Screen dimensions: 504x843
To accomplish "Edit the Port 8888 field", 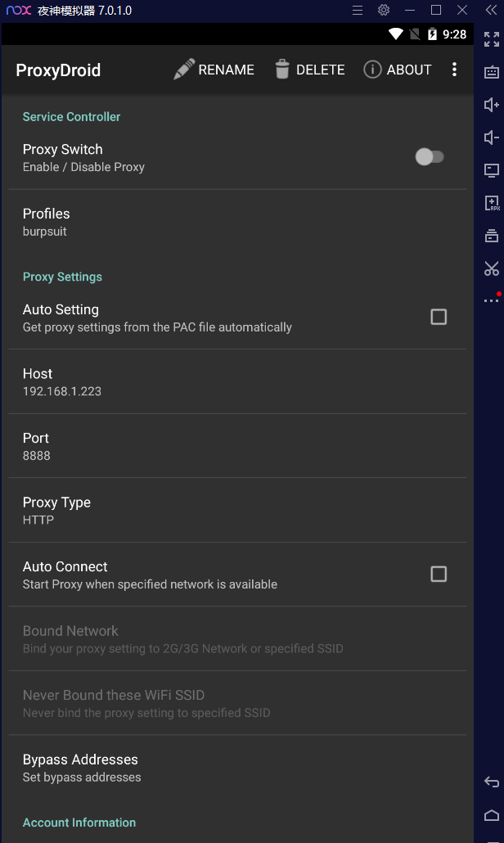I will tap(237, 446).
